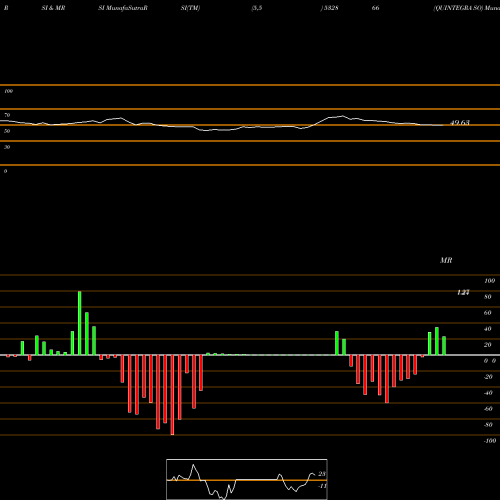Screen dimensions: 500x500
Task: Click the "60" label on the MR axis
Action: (x=488, y=313)
